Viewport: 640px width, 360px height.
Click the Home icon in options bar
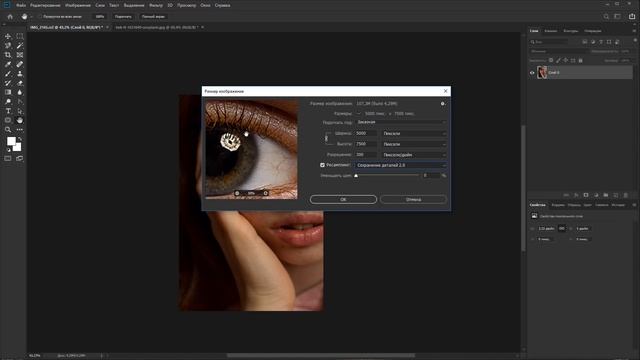click(10, 17)
